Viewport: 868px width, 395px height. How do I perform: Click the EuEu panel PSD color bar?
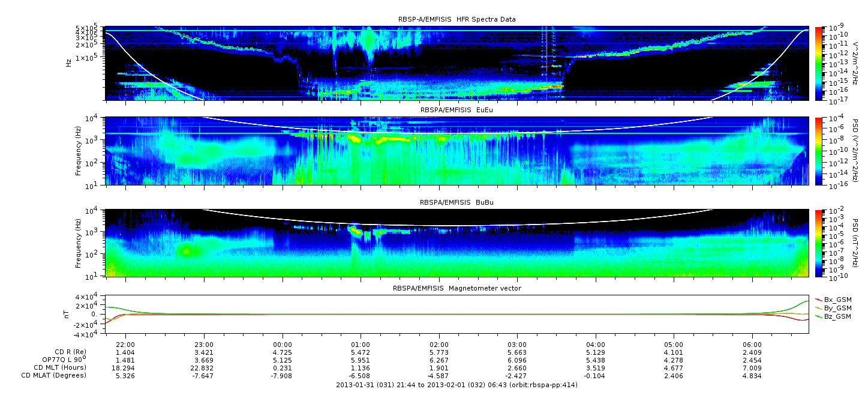click(818, 151)
